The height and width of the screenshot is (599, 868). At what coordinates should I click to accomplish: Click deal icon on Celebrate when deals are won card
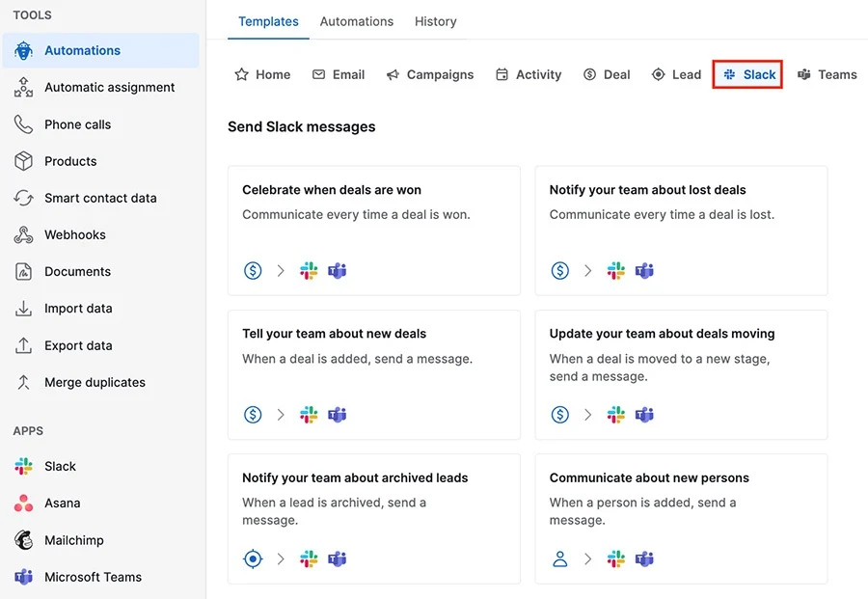[253, 271]
